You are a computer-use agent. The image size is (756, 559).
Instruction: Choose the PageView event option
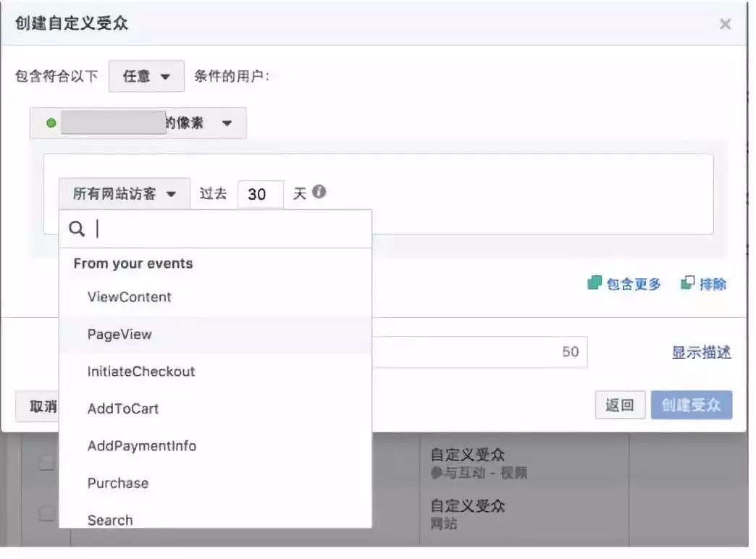(119, 335)
